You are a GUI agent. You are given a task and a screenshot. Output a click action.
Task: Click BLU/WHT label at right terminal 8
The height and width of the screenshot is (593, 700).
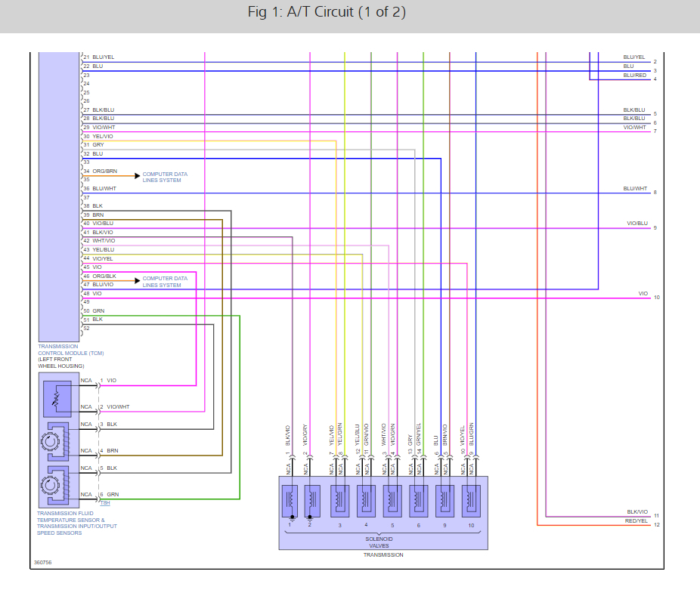tap(635, 188)
